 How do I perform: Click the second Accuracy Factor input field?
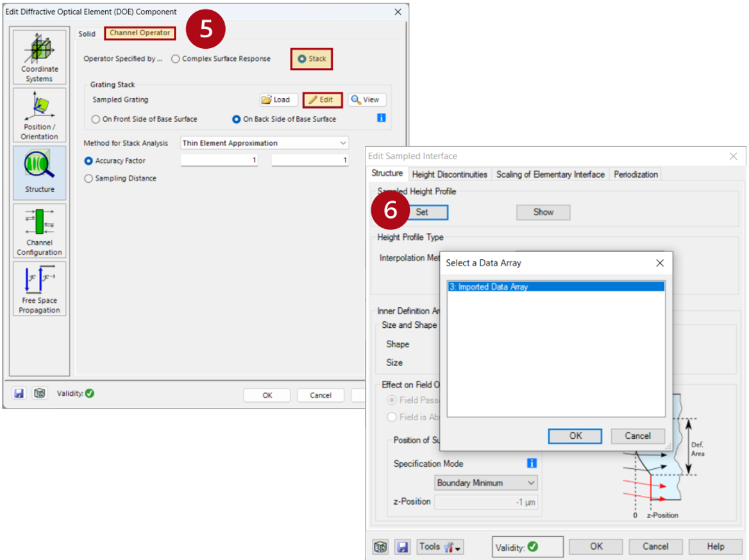pyautogui.click(x=310, y=160)
